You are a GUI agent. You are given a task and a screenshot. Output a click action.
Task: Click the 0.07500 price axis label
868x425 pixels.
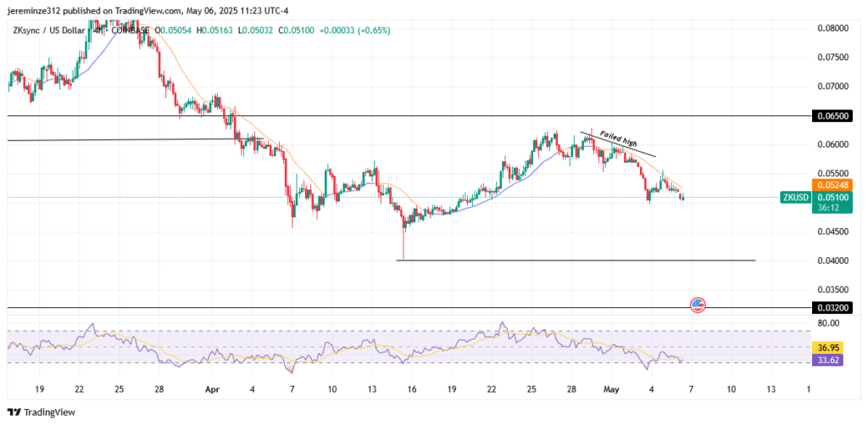(x=832, y=57)
